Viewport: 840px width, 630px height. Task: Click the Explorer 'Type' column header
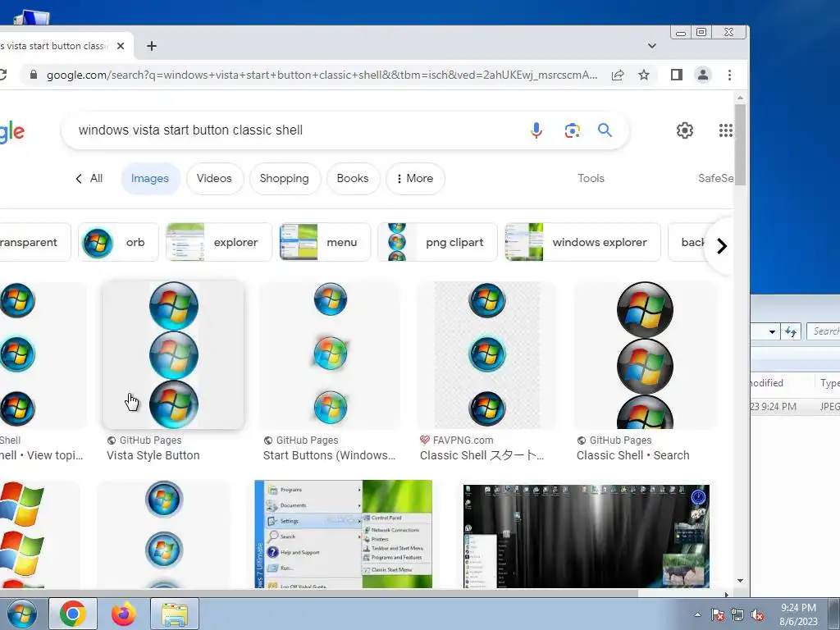[829, 383]
